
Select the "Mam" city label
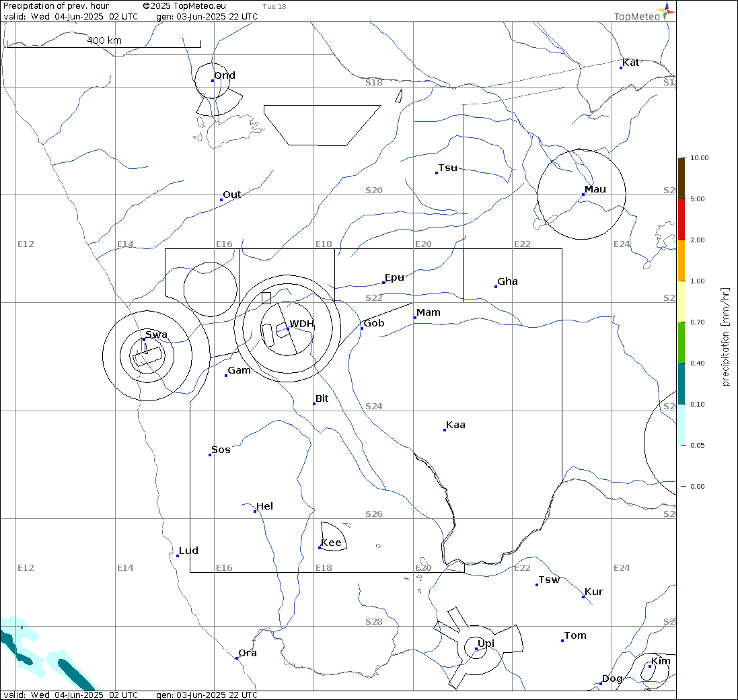[429, 312]
